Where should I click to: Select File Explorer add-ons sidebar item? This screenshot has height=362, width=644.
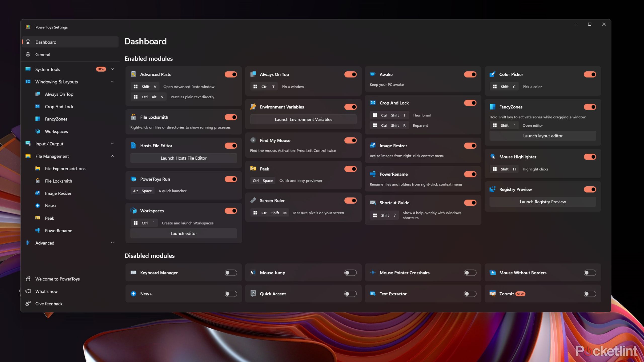(70, 168)
